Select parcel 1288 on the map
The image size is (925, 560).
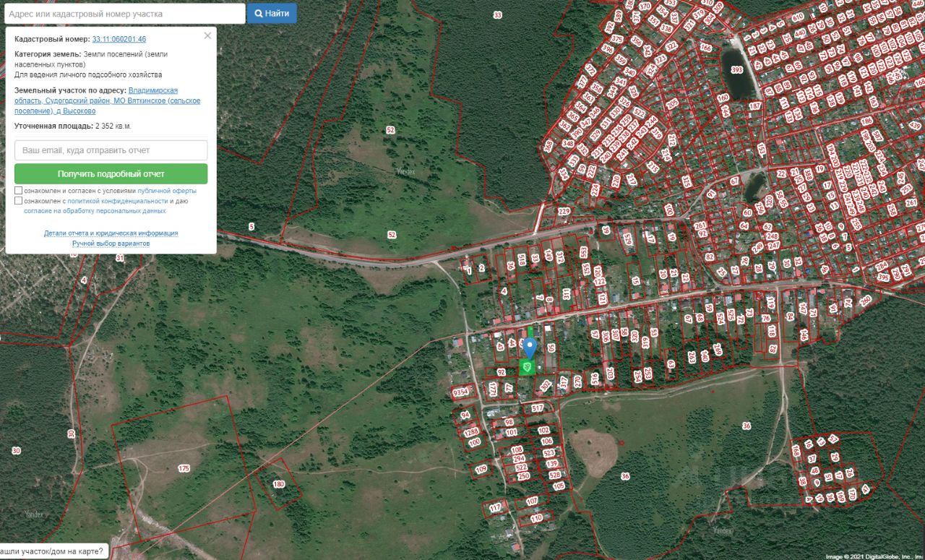pos(472,432)
